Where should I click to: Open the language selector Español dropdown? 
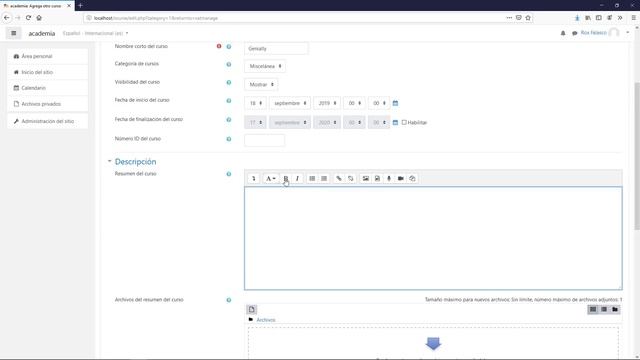pos(96,33)
